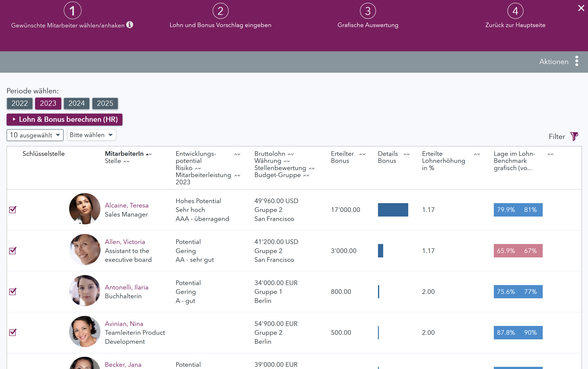Click the info icon beside step 1
Image resolution: width=588 pixels, height=369 pixels.
click(x=130, y=25)
